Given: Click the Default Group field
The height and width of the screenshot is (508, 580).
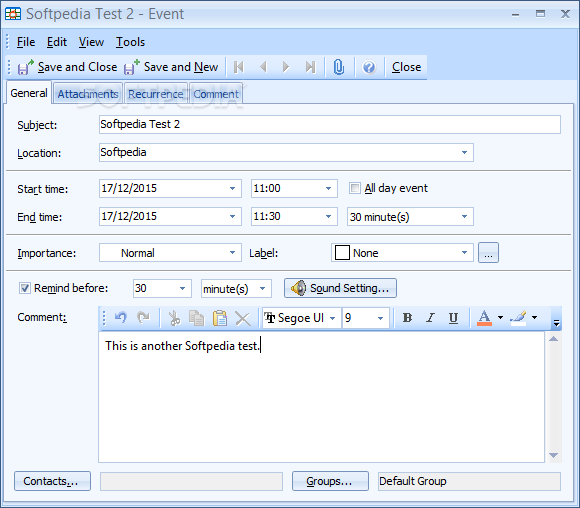Looking at the screenshot, I should tap(469, 481).
